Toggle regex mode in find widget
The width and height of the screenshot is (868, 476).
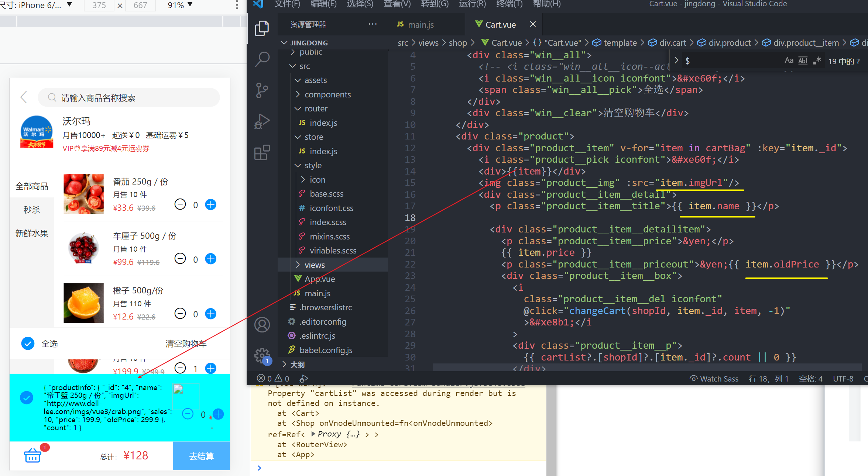point(817,61)
